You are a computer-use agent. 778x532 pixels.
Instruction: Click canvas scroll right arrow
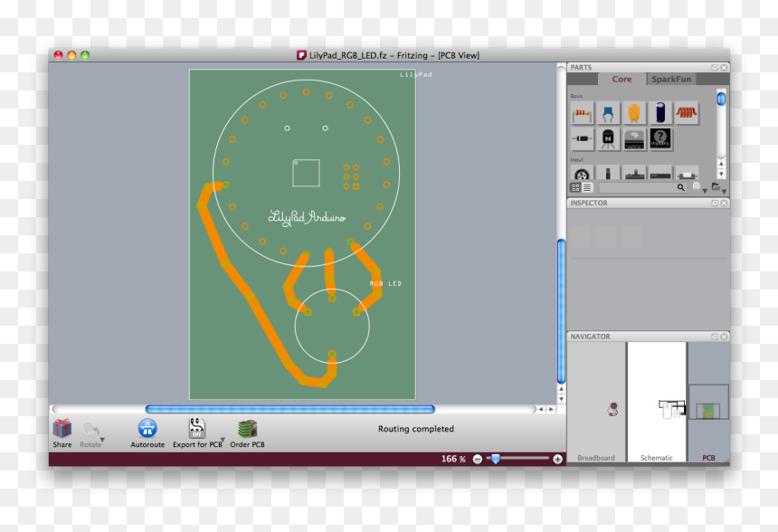[x=551, y=410]
